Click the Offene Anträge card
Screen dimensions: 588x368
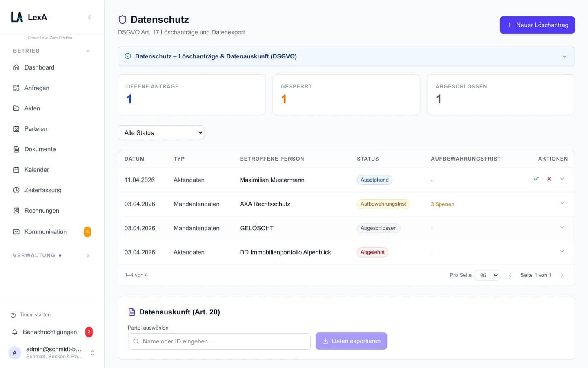point(192,95)
